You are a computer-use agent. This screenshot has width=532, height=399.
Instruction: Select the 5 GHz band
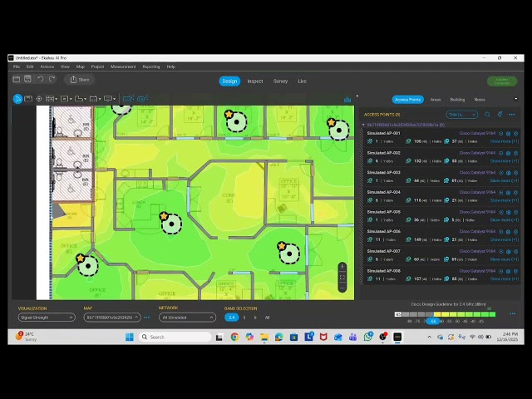pyautogui.click(x=244, y=318)
